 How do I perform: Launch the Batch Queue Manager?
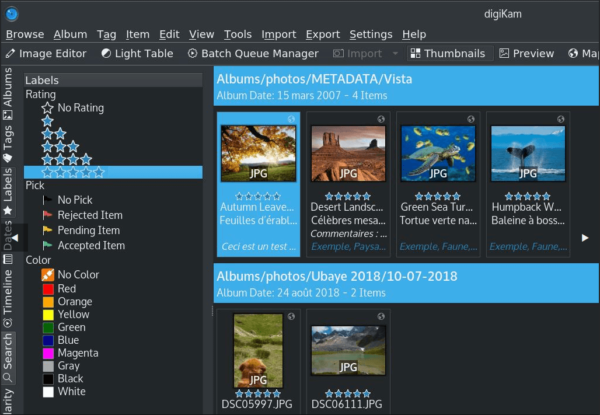tap(253, 54)
